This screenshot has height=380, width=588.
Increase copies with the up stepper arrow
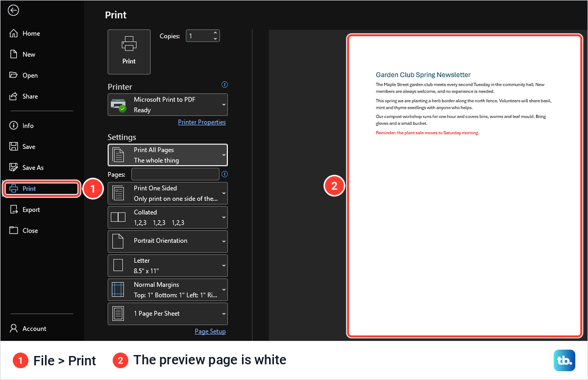(215, 33)
